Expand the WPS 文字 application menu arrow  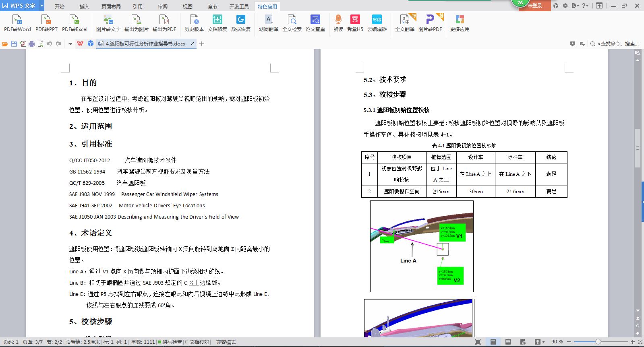pyautogui.click(x=41, y=6)
